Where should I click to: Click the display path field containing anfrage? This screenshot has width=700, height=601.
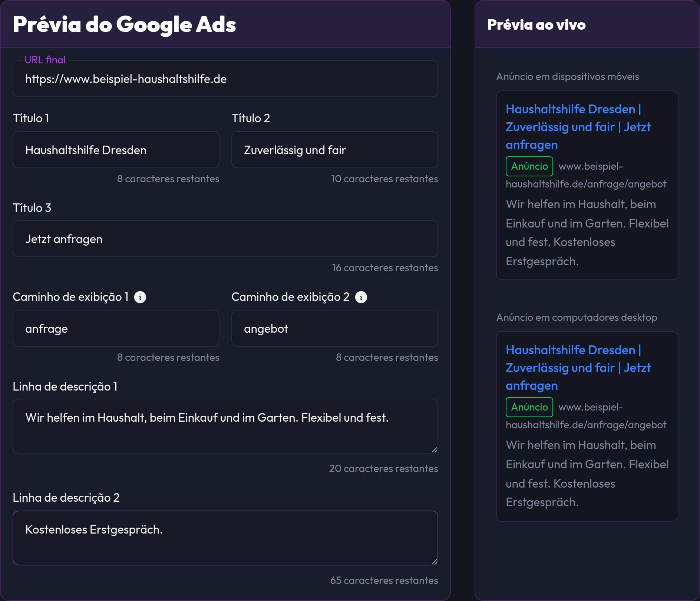[116, 329]
